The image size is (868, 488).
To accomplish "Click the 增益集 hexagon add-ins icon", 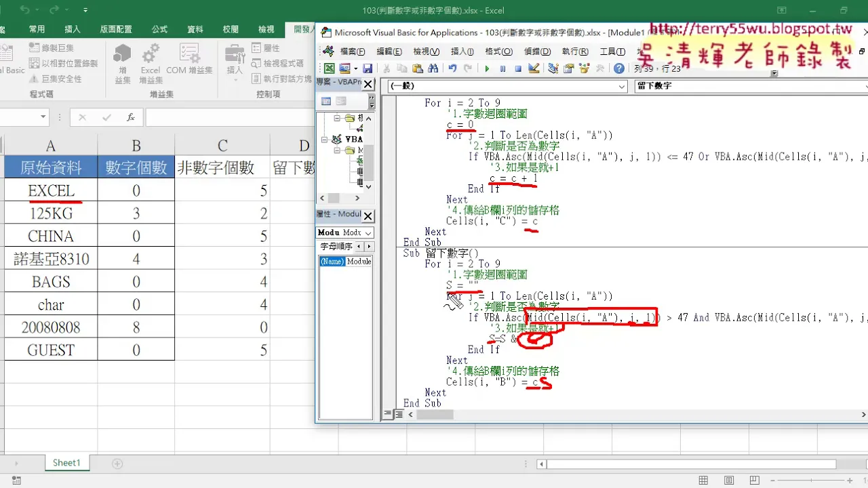I will (123, 64).
